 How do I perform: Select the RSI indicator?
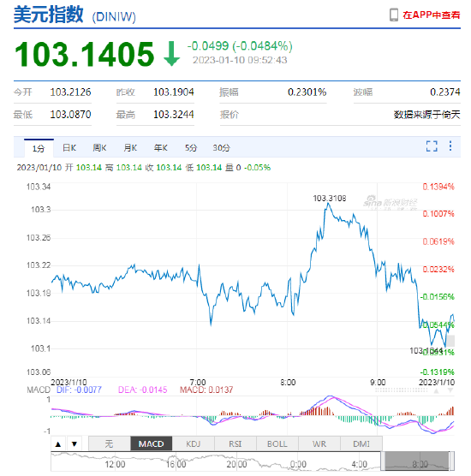(x=235, y=444)
